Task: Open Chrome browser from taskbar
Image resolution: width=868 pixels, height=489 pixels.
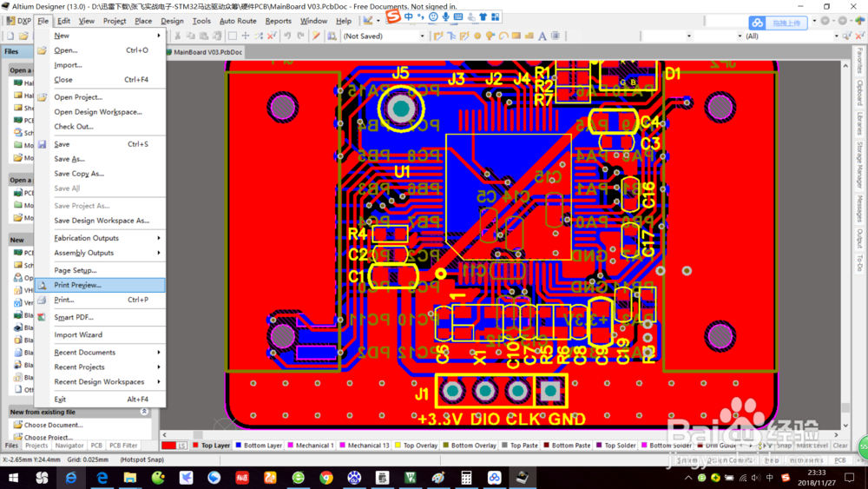Action: 326,478
